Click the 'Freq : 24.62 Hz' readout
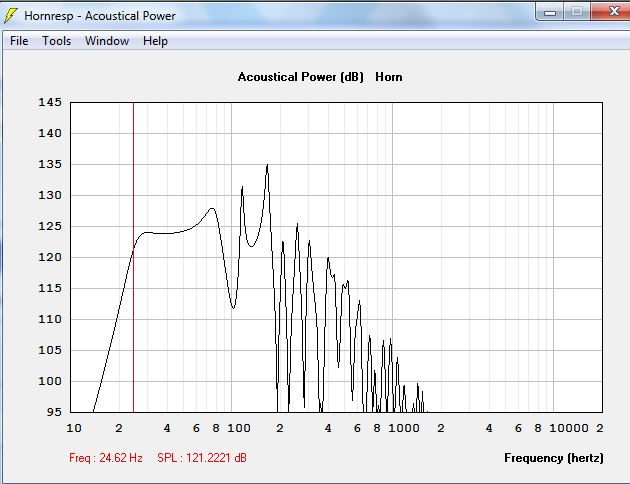This screenshot has width=630, height=484. (106, 458)
